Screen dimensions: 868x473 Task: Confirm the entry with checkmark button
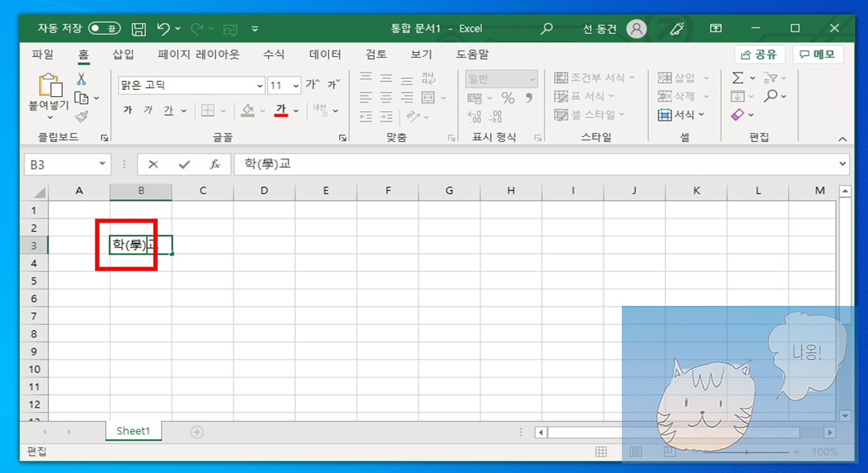[185, 164]
